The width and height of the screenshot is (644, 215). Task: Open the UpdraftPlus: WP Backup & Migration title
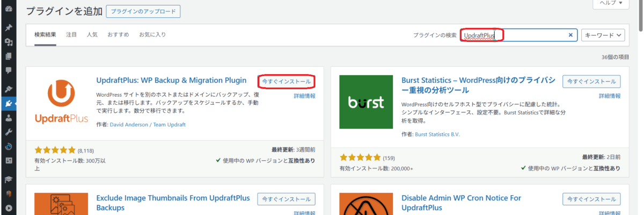tap(171, 81)
